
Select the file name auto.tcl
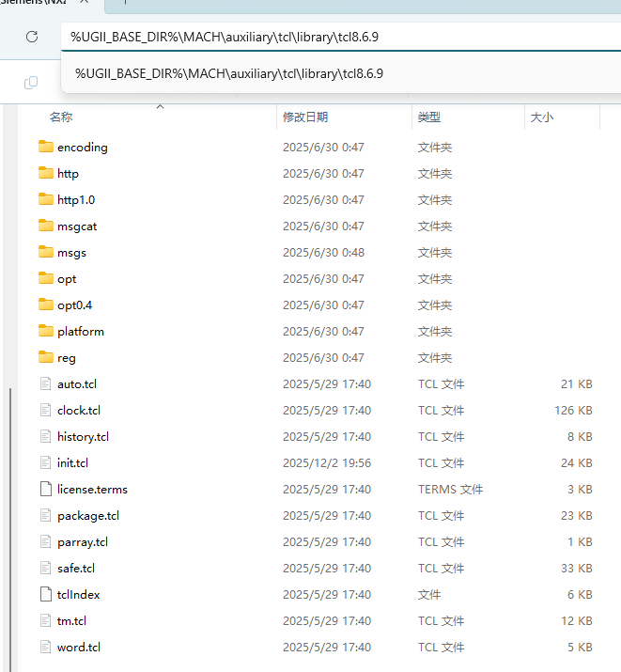77,384
